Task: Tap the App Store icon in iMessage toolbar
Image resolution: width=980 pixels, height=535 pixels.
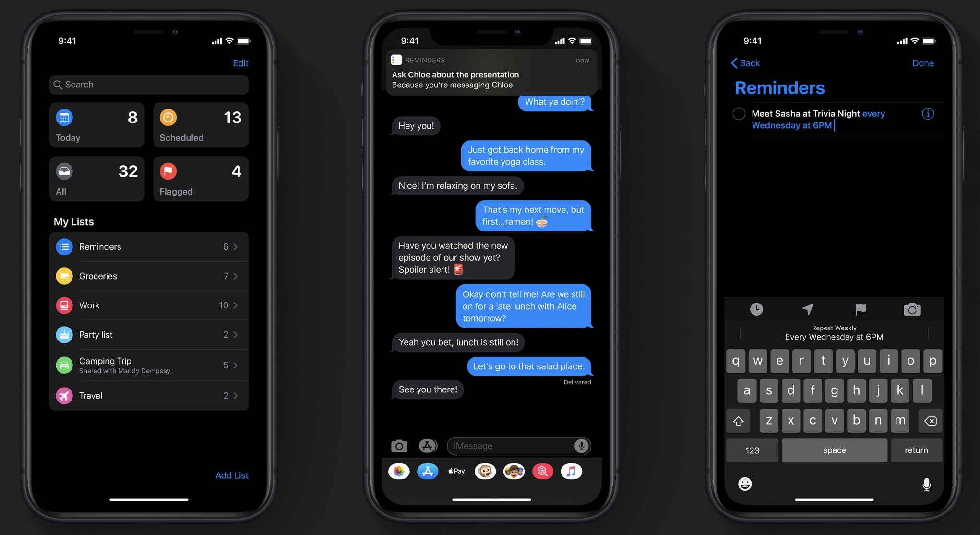Action: (427, 471)
